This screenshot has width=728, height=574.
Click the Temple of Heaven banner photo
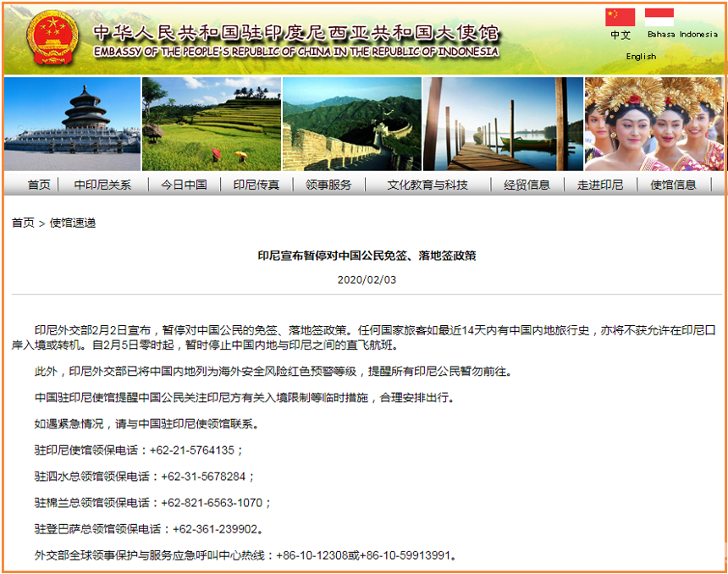[x=73, y=124]
